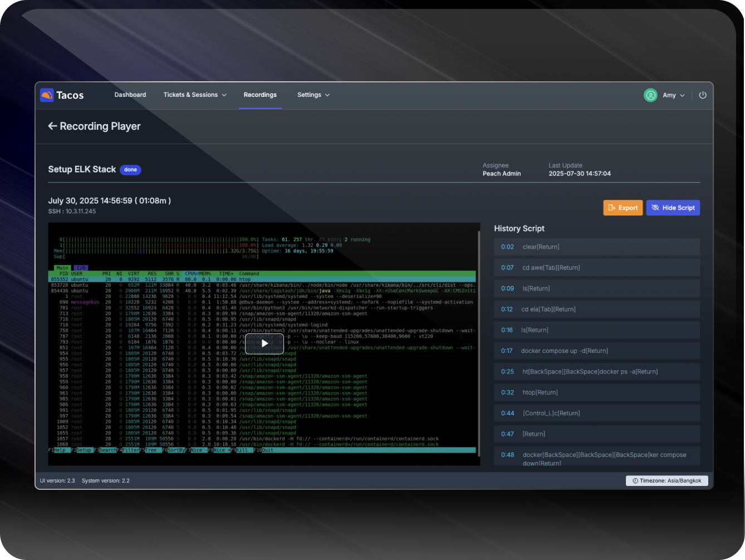Jump to docker compose up -d entry
This screenshot has width=745, height=560.
click(597, 351)
